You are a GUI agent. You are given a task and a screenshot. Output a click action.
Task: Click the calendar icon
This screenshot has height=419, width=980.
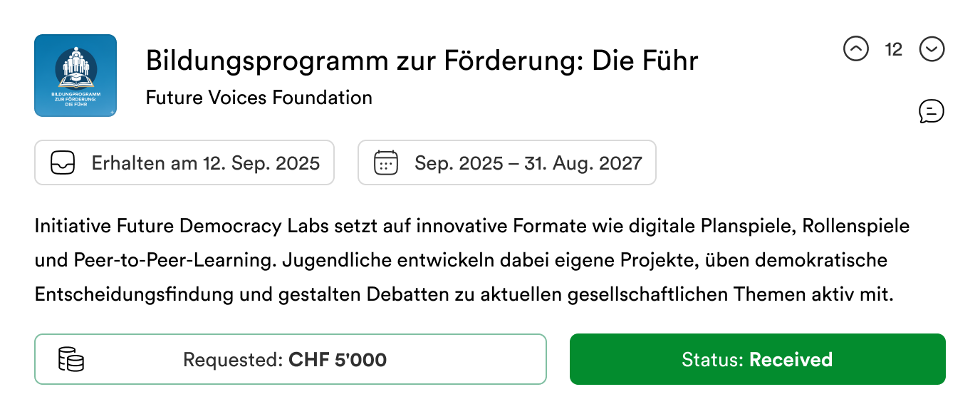point(386,163)
